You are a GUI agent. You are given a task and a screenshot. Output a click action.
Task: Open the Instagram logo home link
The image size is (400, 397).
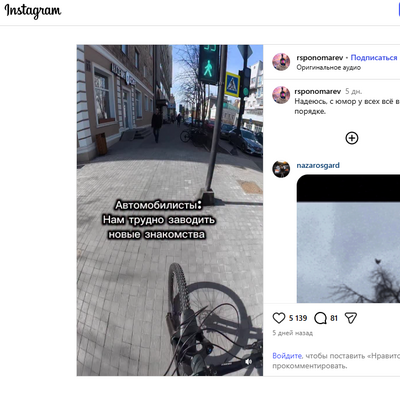33,11
